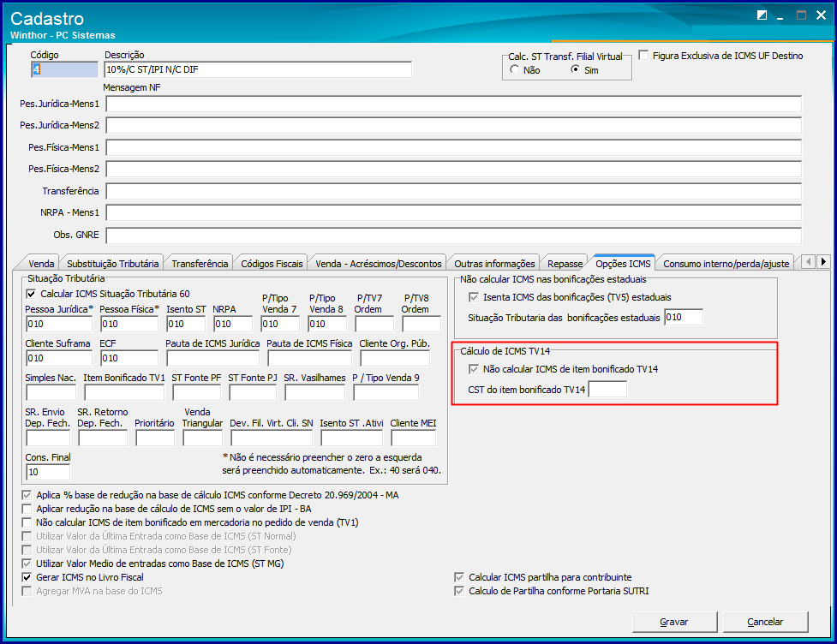Maximize the Cadastro window
The height and width of the screenshot is (644, 837).
[801, 15]
